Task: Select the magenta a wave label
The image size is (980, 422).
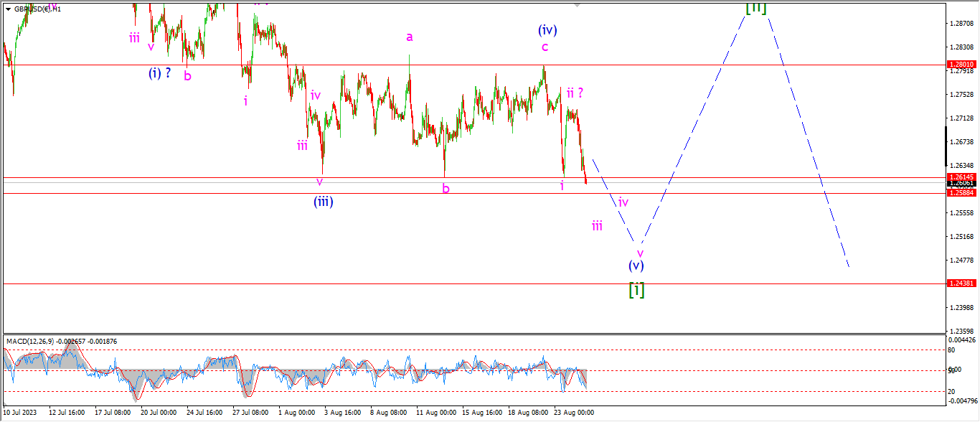Action: point(410,37)
